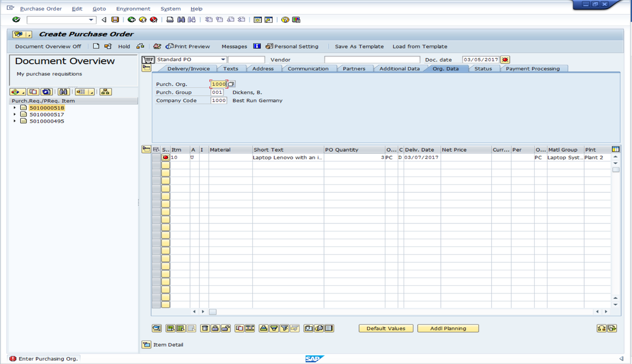632x364 pixels.
Task: Click the red icon next to Doc. date
Action: click(x=505, y=60)
